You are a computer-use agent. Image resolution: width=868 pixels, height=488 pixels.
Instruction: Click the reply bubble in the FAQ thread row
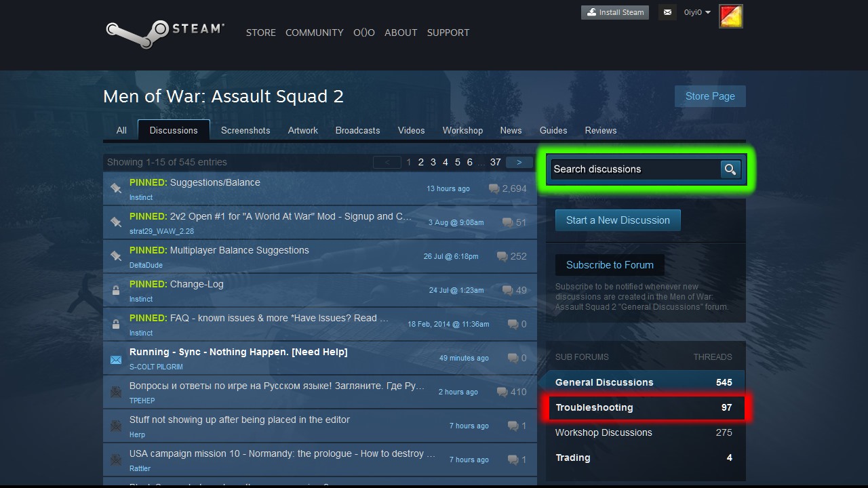pyautogui.click(x=513, y=324)
